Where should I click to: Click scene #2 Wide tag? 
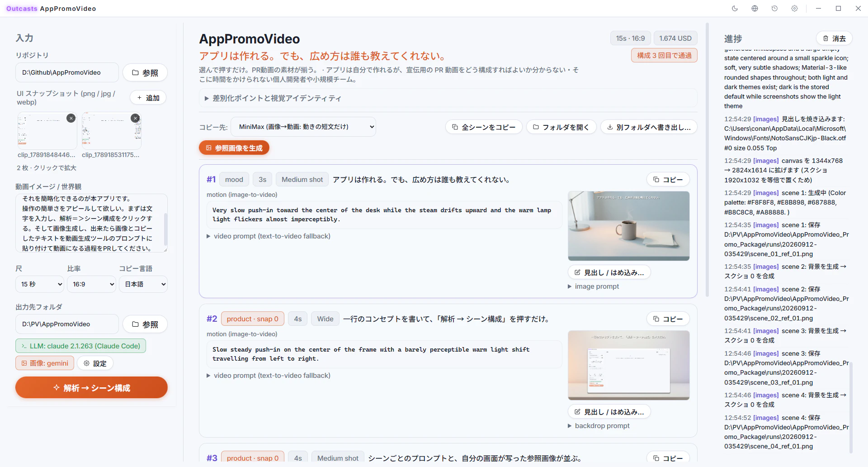[325, 319]
